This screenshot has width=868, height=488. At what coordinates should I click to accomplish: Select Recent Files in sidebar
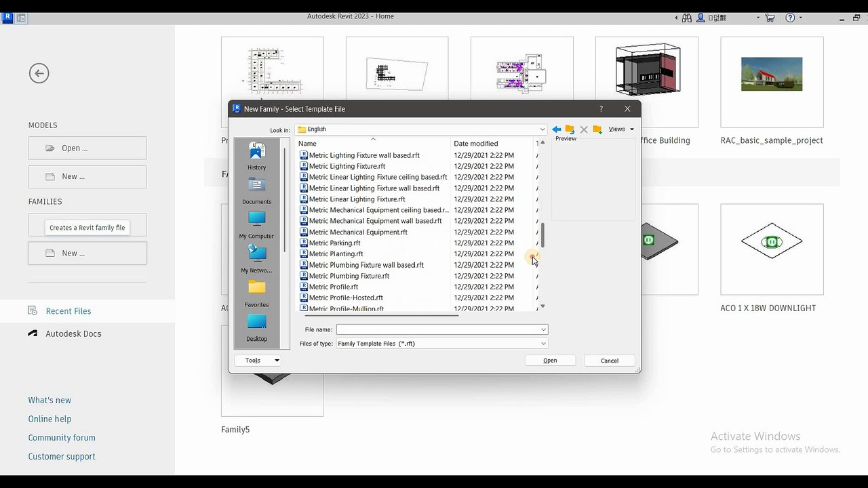68,311
